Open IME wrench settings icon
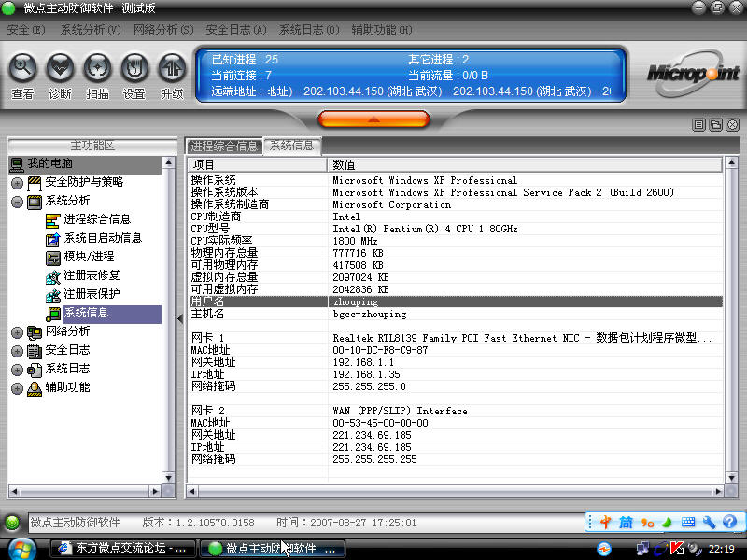This screenshot has height=560, width=747. pos(709,523)
